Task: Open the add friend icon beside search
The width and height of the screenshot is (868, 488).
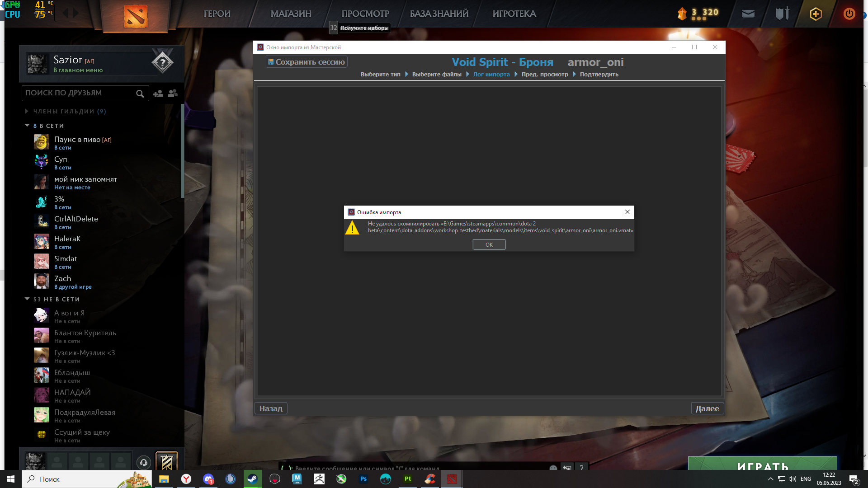Action: point(158,93)
